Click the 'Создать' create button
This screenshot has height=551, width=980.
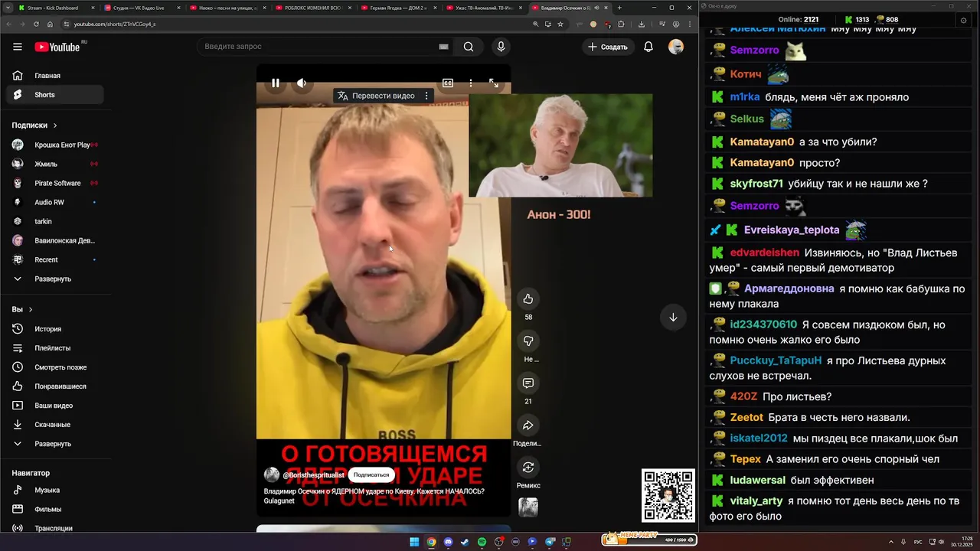[x=608, y=47]
